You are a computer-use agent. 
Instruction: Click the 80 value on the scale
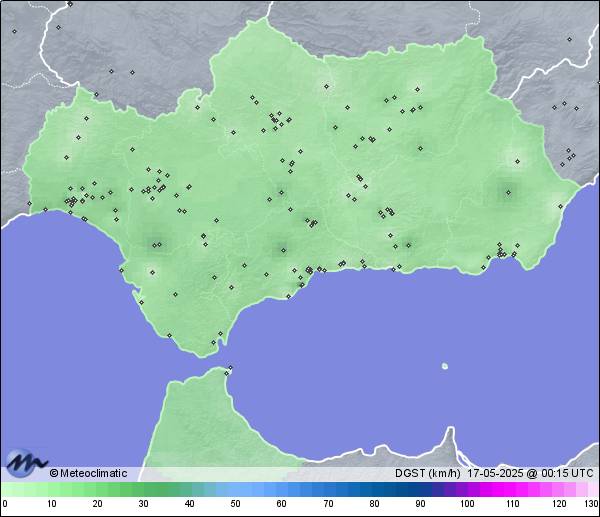coord(374,504)
